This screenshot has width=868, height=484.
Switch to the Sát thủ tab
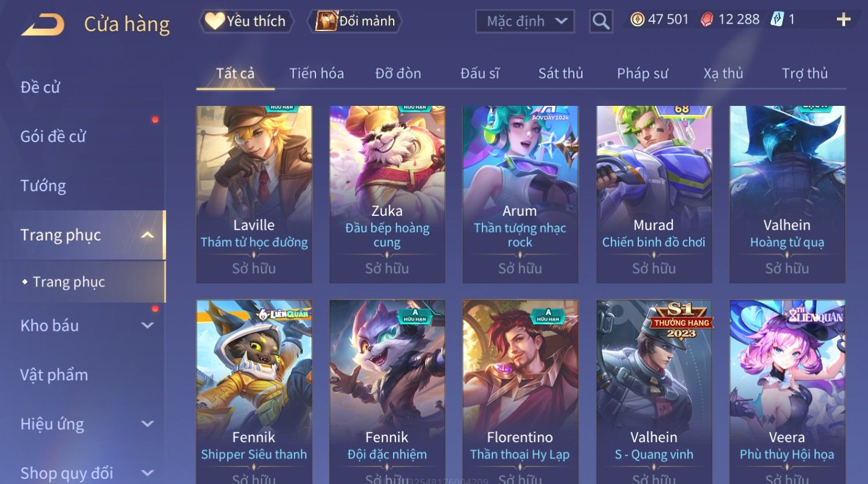[x=561, y=73]
